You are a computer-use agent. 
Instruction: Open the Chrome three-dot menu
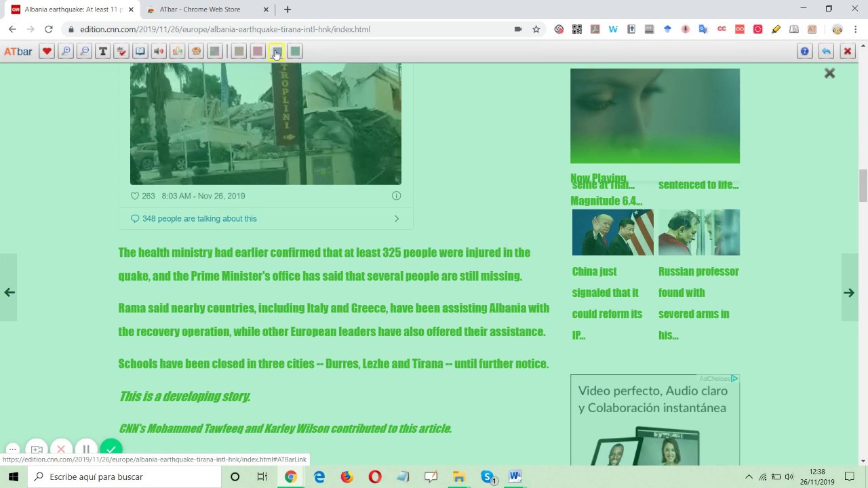(856, 29)
